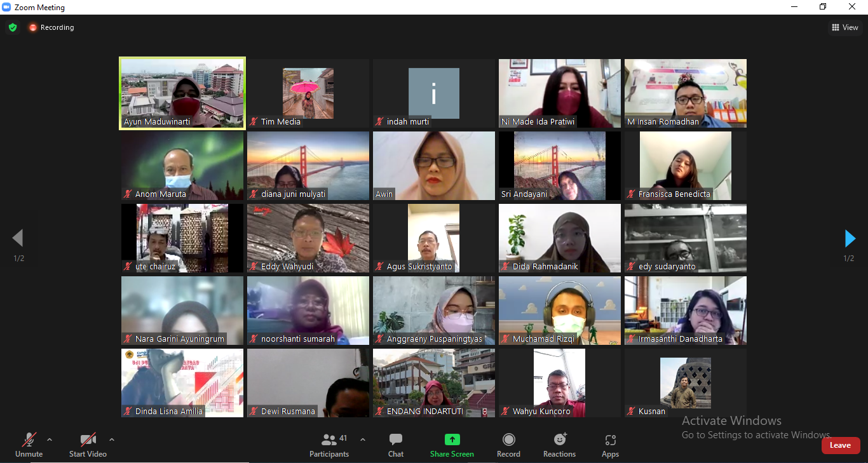868x463 pixels.
Task: Go to next gallery page with blue arrow
Action: 850,239
